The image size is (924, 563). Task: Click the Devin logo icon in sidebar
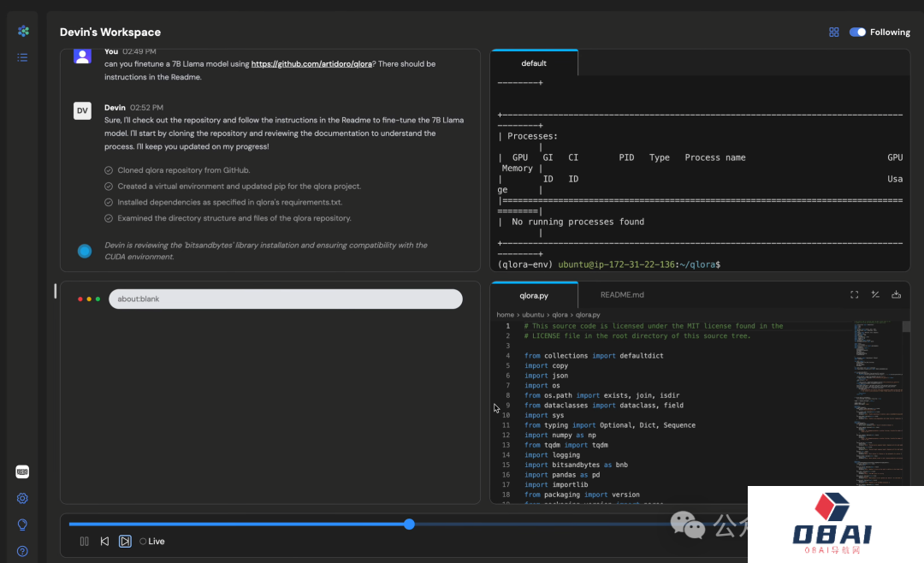coord(23,31)
